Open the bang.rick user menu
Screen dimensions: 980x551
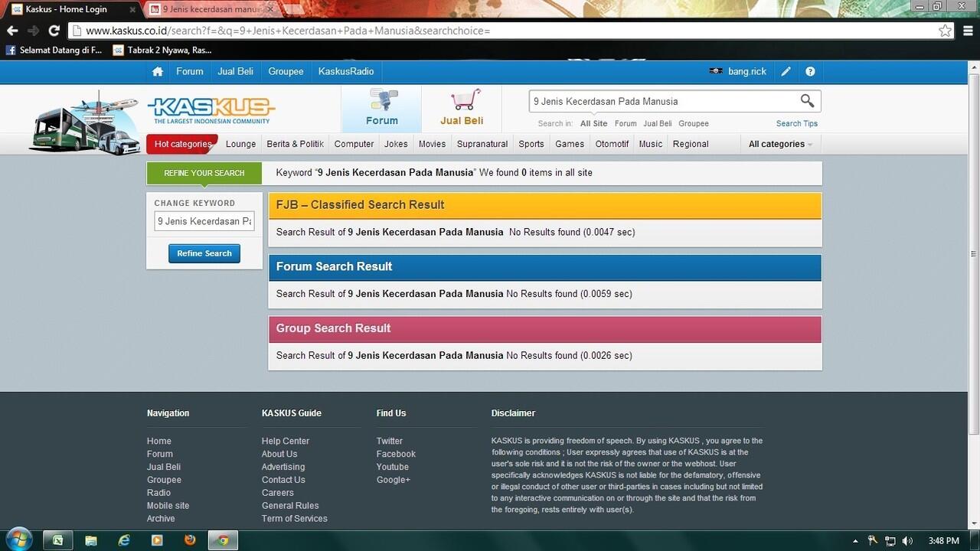click(x=737, y=71)
